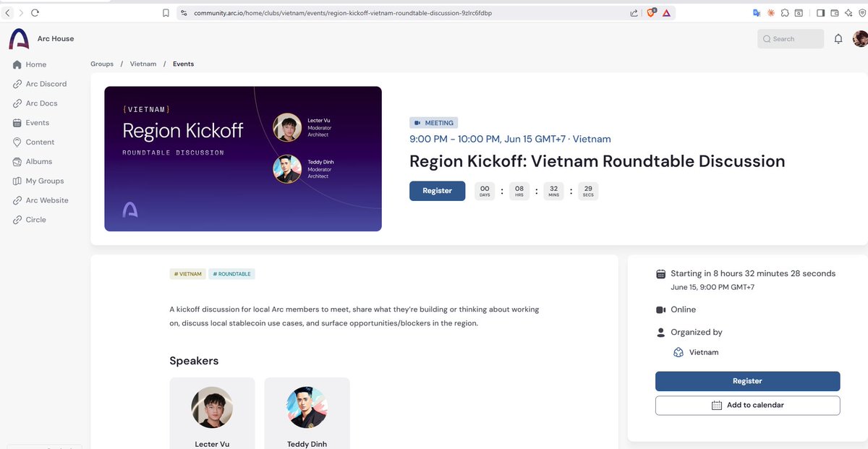Viewport: 868px width, 449px height.
Task: Select the # VIETNAM tag
Action: [x=187, y=274]
